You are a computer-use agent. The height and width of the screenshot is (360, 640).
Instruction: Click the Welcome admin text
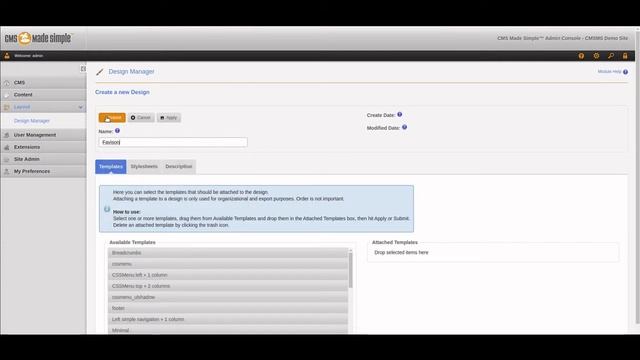click(x=29, y=56)
